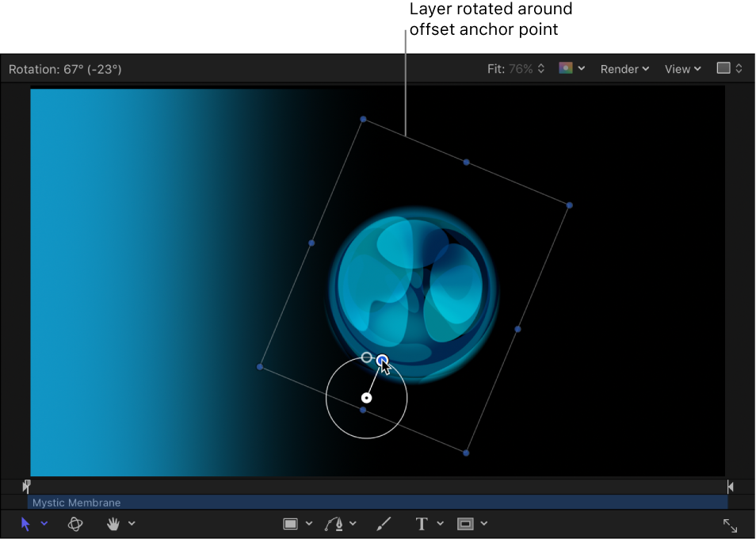
Task: Open the Pan tool options chevron
Action: tap(132, 523)
